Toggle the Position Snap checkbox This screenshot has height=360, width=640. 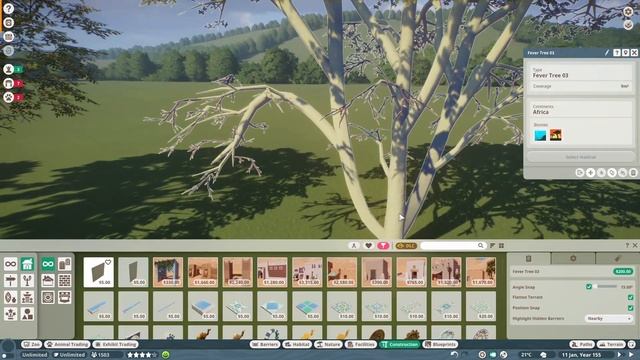tap(630, 308)
